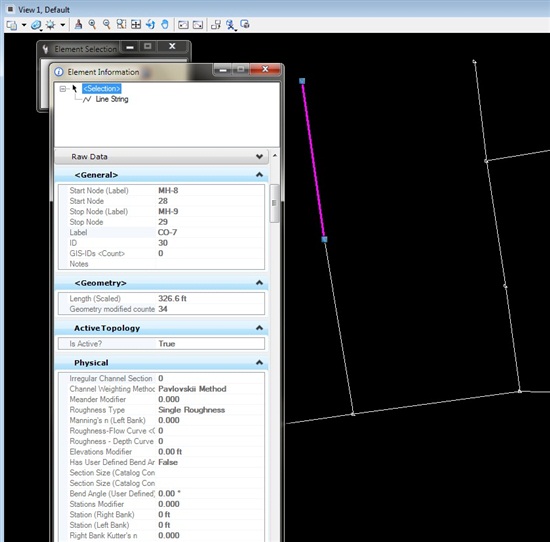
Task: Click the Update View paintbrush icon
Action: click(78, 25)
